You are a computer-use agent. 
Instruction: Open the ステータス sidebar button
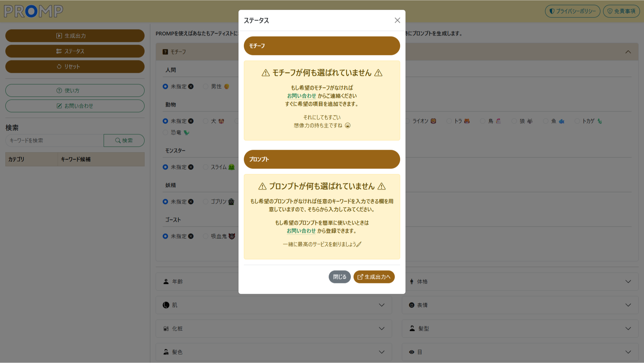point(75,51)
